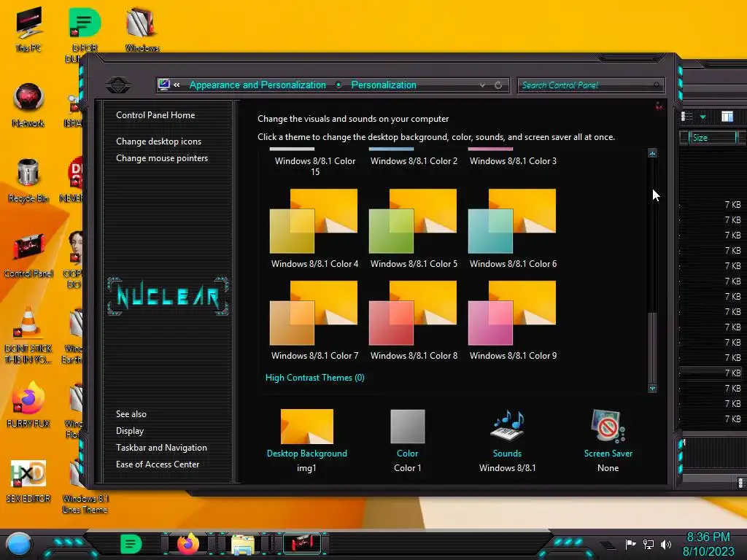Open Action Center flag tray icon

point(630,544)
